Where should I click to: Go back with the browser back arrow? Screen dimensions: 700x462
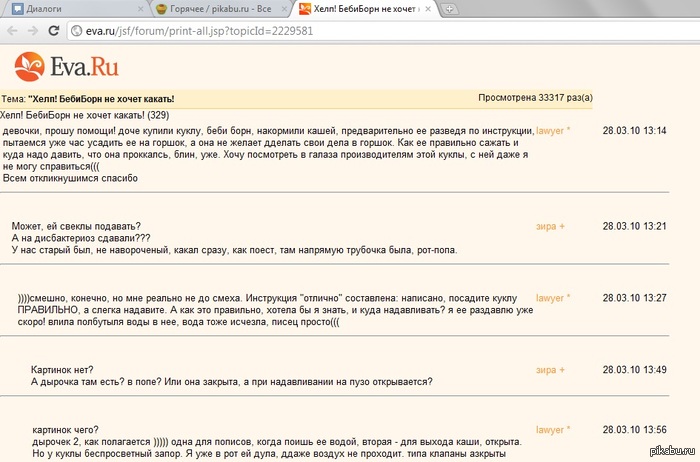pyautogui.click(x=12, y=31)
